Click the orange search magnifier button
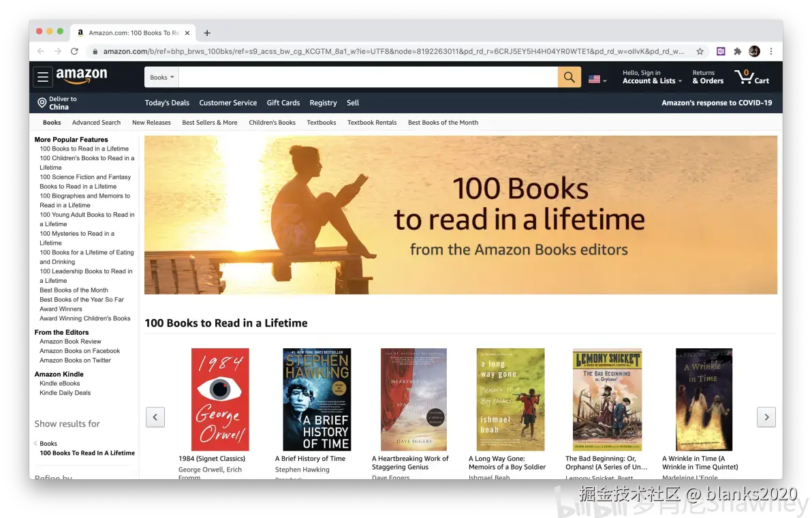Image resolution: width=812 pixels, height=518 pixels. click(569, 77)
